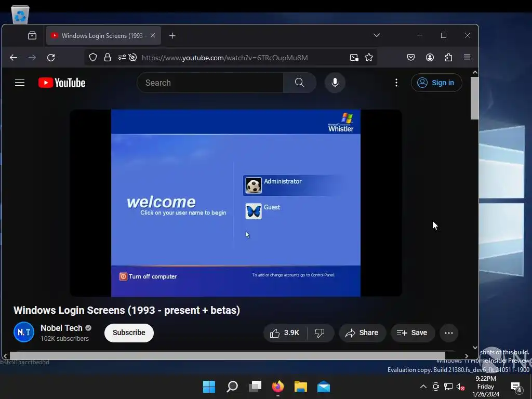The width and height of the screenshot is (532, 399).
Task: Sign in to YouTube
Action: click(436, 83)
